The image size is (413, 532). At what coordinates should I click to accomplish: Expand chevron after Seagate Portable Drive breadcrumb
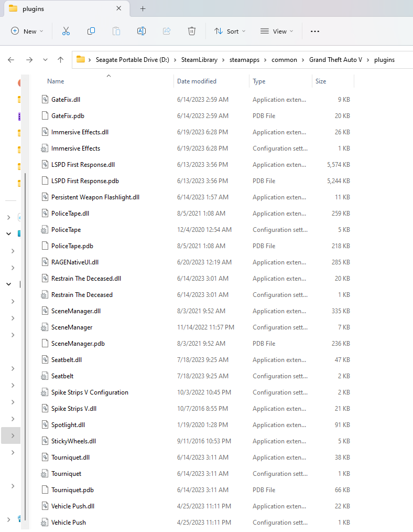tap(175, 60)
